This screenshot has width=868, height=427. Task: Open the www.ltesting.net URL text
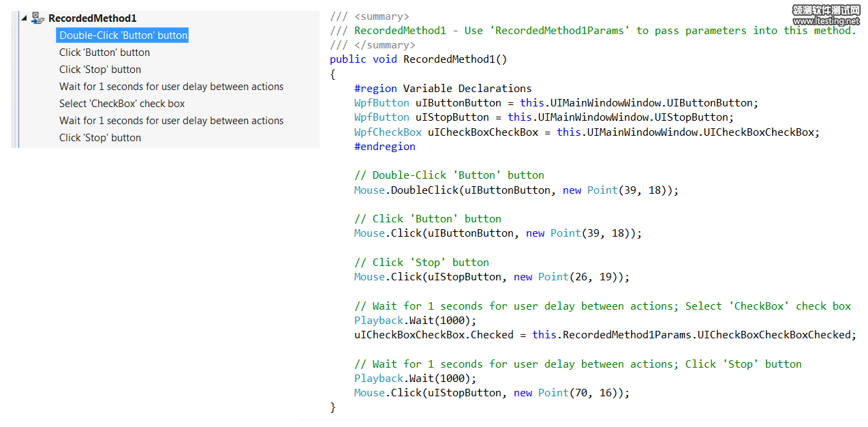pyautogui.click(x=826, y=21)
